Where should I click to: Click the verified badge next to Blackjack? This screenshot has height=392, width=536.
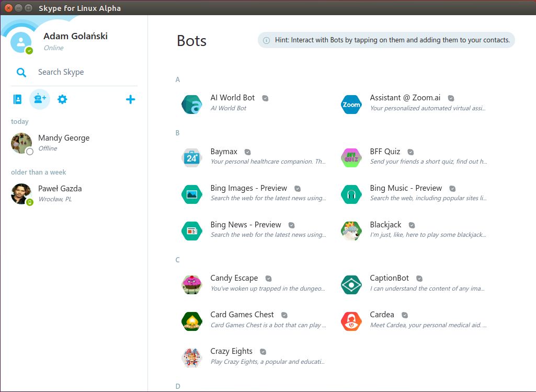click(x=412, y=225)
